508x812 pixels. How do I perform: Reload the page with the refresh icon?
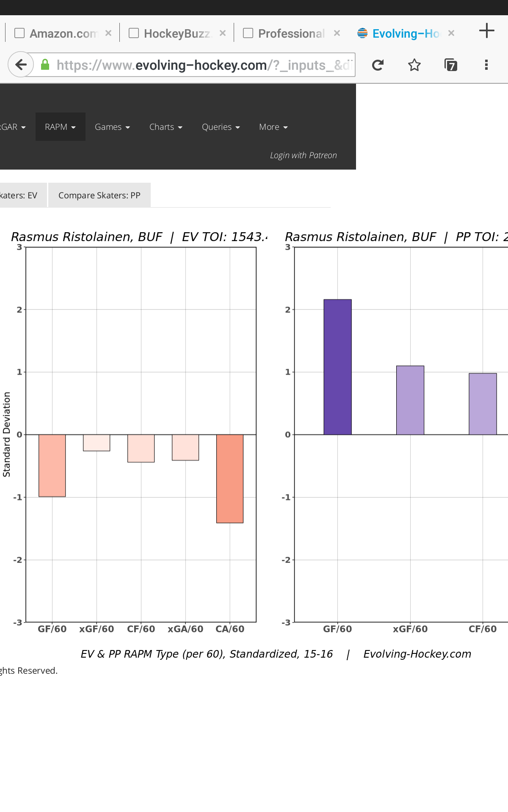[378, 65]
